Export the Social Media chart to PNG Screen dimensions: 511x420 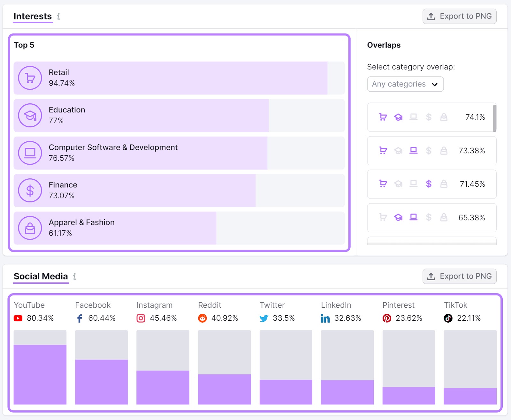(x=459, y=276)
